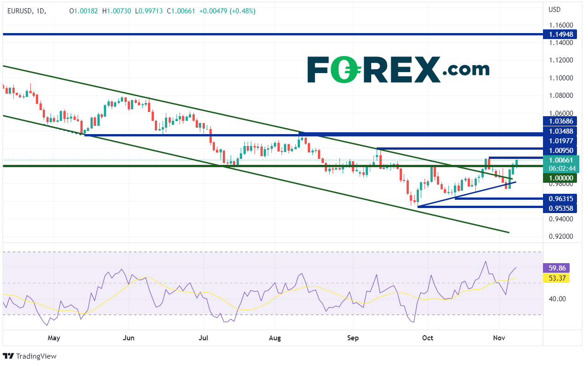Select the 1.03686 resistance price label

(x=560, y=121)
